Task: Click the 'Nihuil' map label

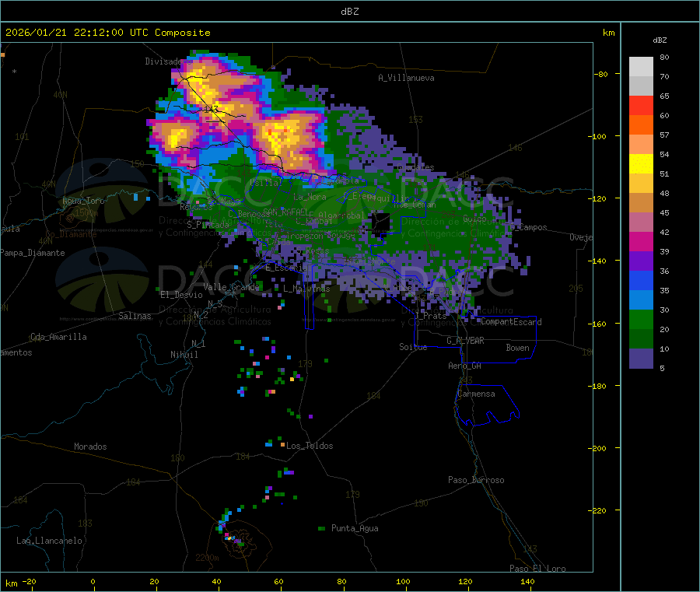Action: (184, 355)
